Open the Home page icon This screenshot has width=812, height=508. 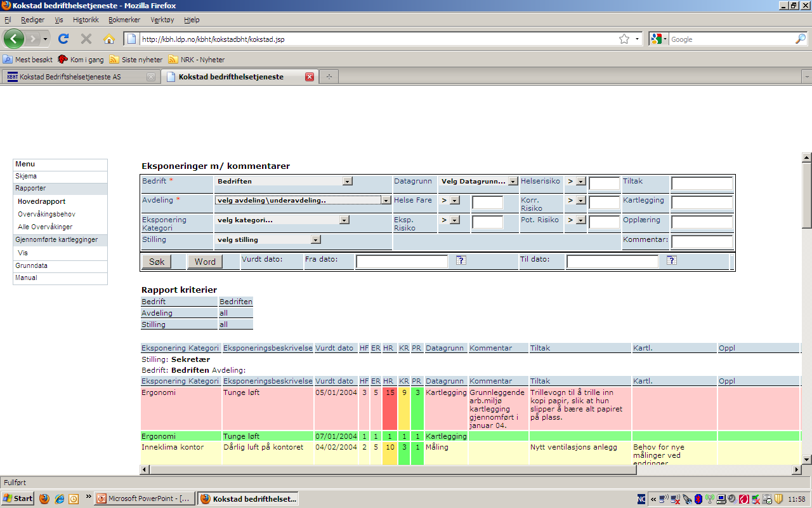tap(108, 39)
